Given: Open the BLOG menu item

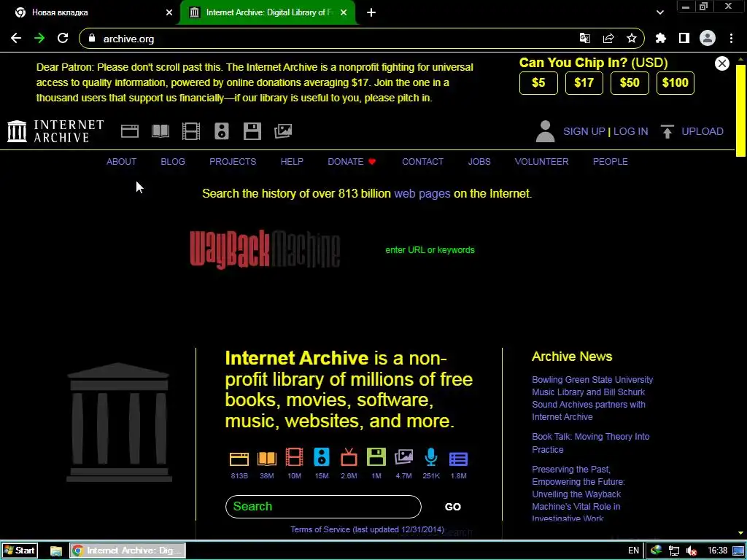Looking at the screenshot, I should 173,161.
